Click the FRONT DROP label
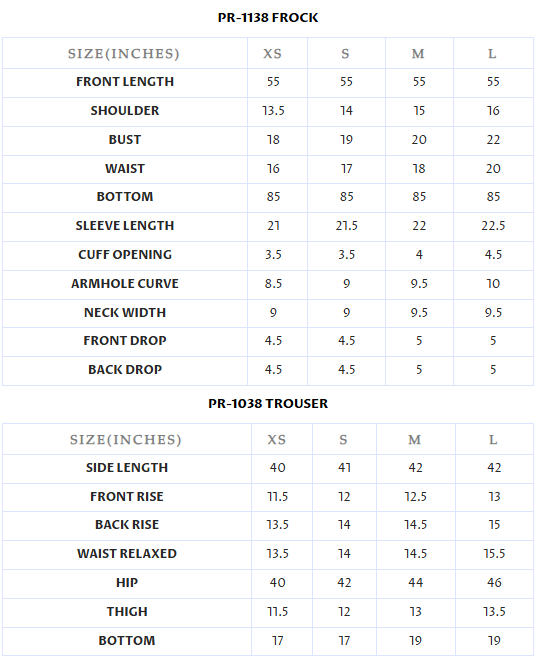Image resolution: width=540 pixels, height=661 pixels. coord(125,341)
